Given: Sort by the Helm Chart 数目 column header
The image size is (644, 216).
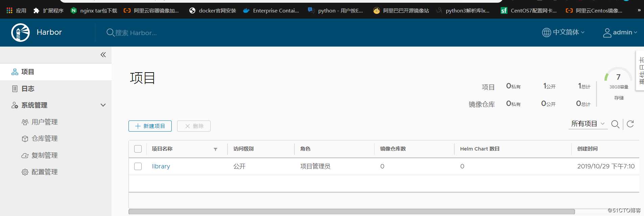Looking at the screenshot, I should click(480, 149).
